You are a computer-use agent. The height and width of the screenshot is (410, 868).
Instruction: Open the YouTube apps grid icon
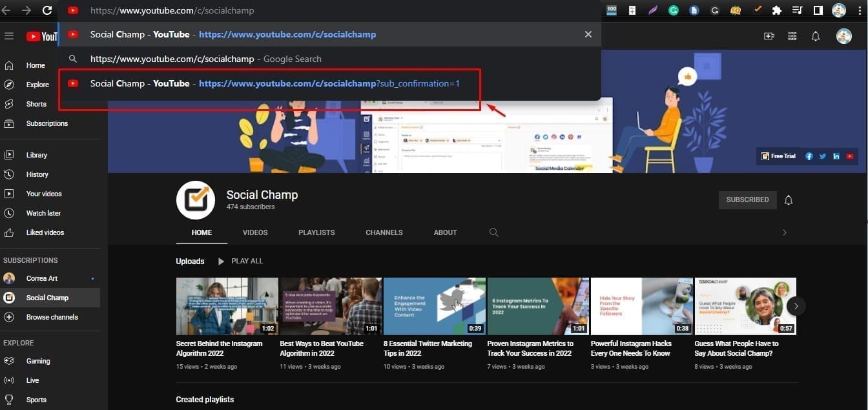[792, 36]
